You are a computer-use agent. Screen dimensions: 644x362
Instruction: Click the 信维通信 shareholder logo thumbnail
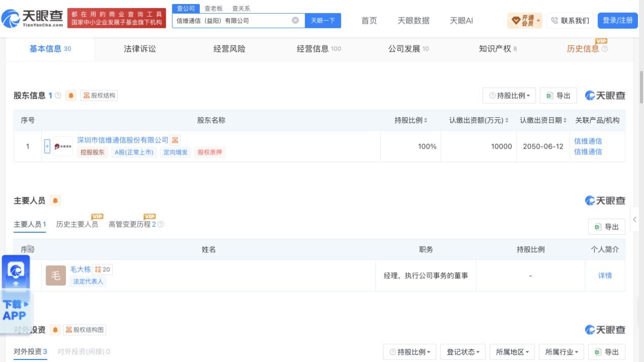(x=63, y=147)
